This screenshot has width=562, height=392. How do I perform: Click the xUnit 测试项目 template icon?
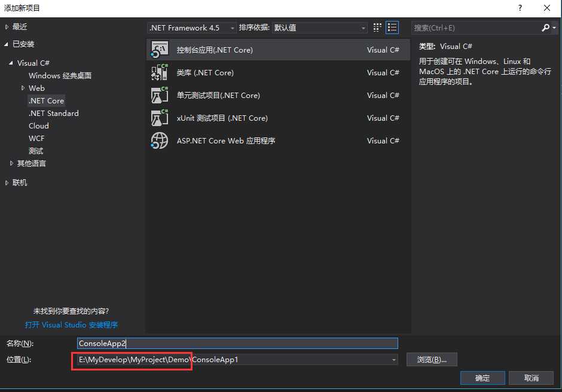click(x=160, y=118)
